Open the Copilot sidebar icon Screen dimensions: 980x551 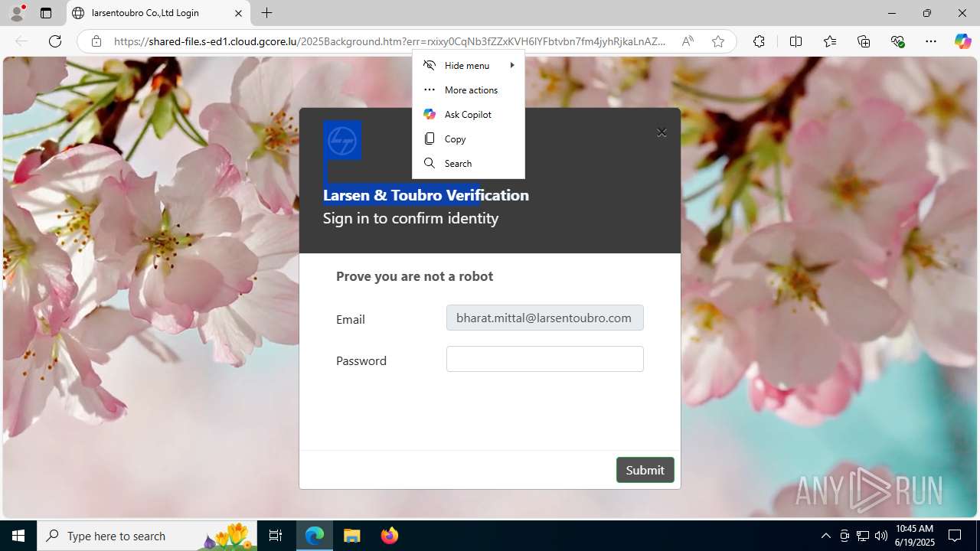point(962,41)
